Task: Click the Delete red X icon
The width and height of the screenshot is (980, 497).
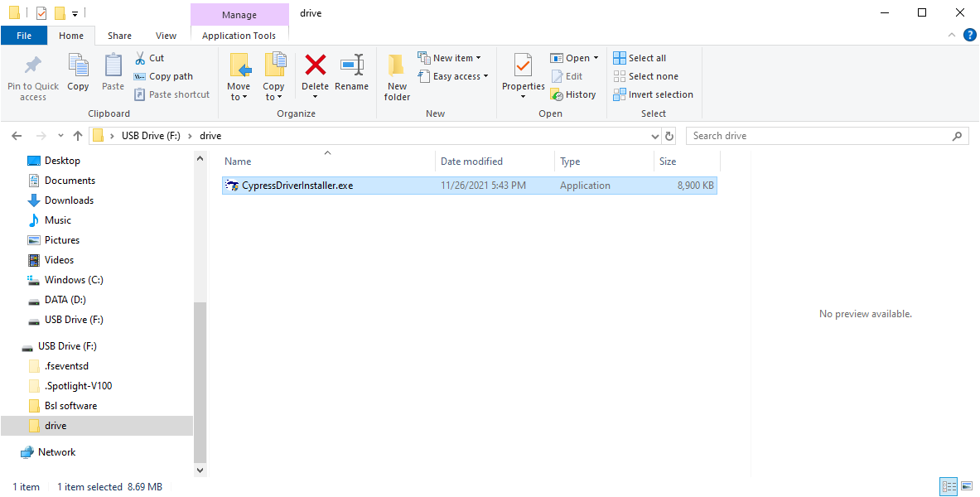Action: (315, 65)
